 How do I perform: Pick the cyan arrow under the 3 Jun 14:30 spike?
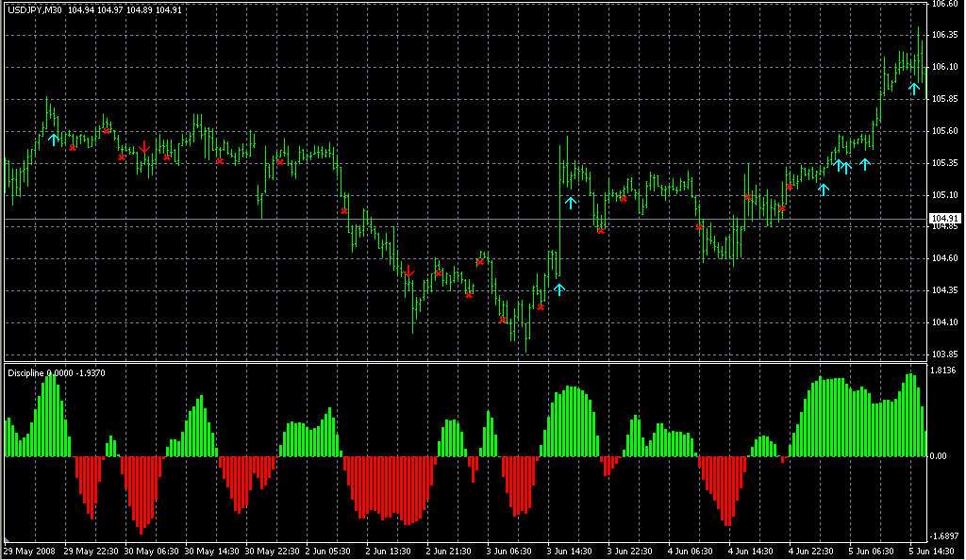click(x=571, y=202)
